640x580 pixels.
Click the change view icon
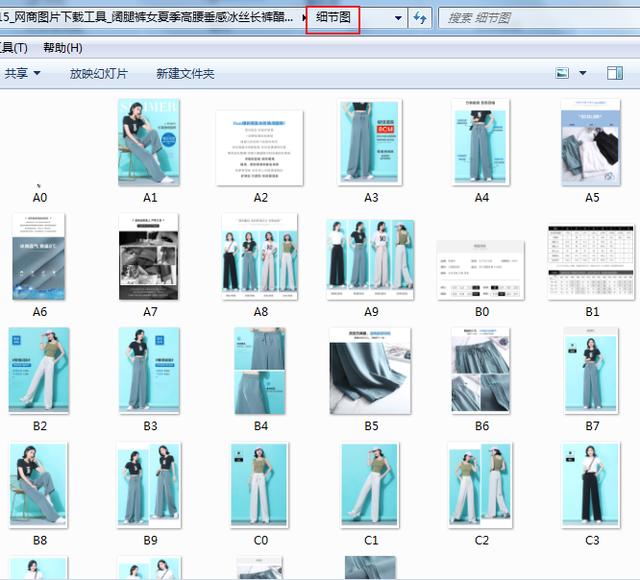[563, 73]
